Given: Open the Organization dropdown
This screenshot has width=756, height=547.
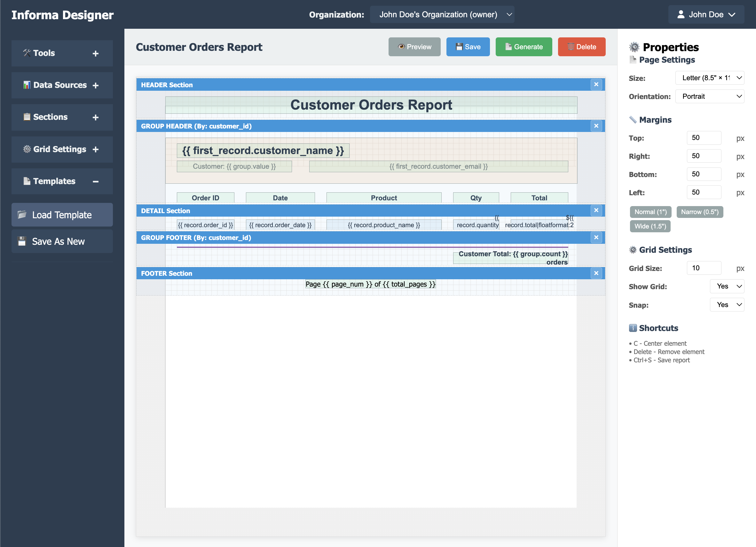Looking at the screenshot, I should click(x=442, y=15).
